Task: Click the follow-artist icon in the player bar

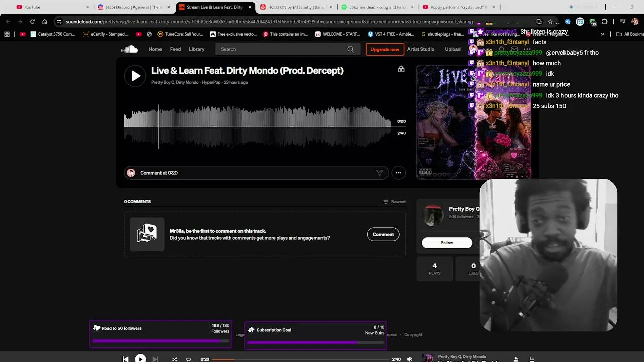Action: pyautogui.click(x=516, y=359)
